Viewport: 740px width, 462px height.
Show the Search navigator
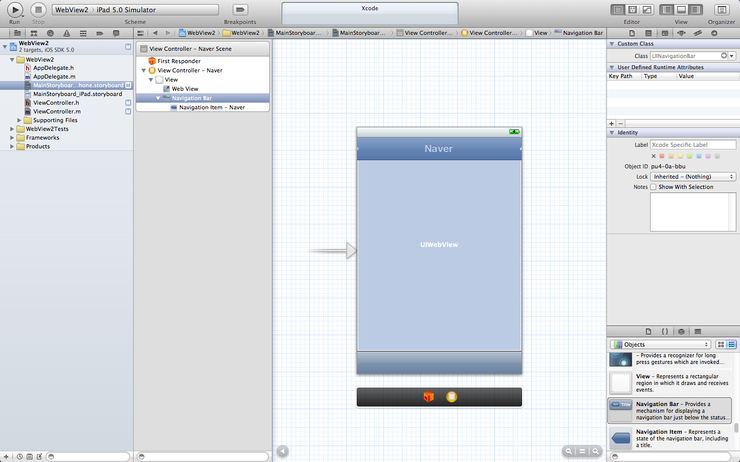[50, 33]
